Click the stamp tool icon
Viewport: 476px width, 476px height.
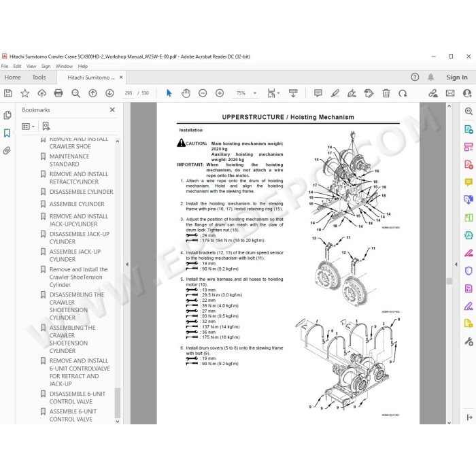pyautogui.click(x=369, y=93)
